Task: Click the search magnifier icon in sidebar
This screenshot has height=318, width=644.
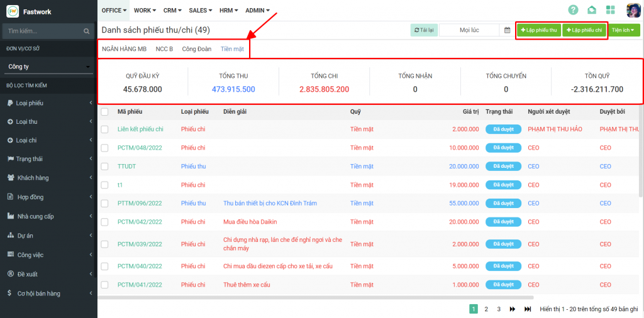Action: [87, 31]
